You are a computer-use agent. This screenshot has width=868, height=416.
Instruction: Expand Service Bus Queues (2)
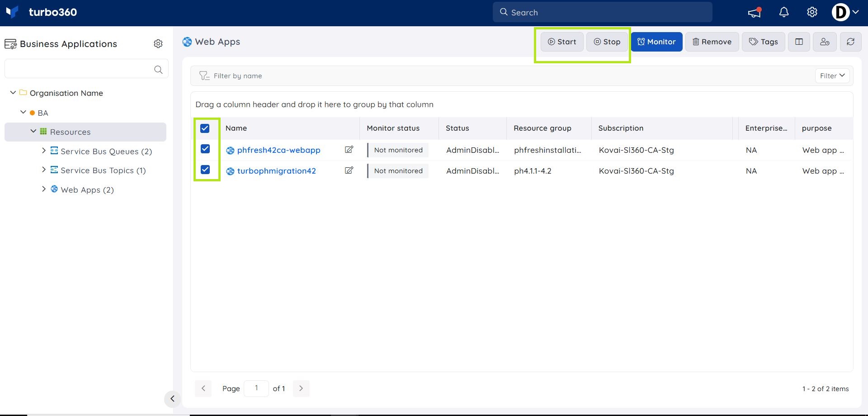(44, 151)
